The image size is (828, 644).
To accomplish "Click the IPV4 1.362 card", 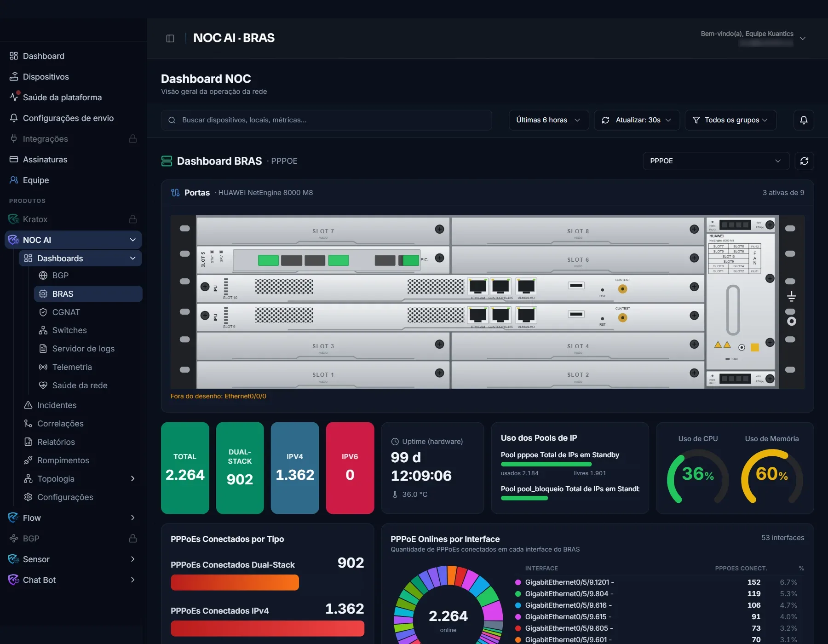I will click(x=295, y=468).
